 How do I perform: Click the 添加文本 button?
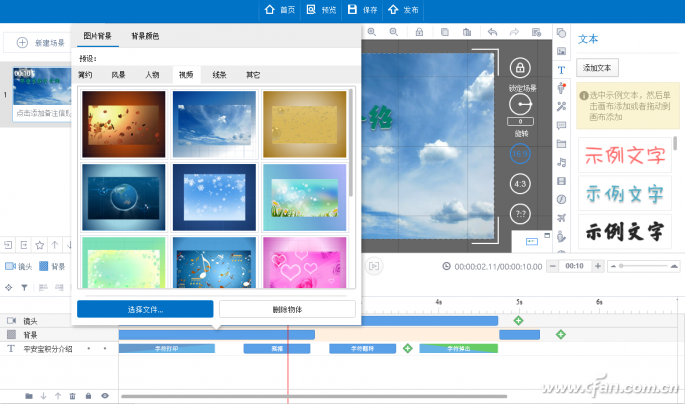(598, 68)
